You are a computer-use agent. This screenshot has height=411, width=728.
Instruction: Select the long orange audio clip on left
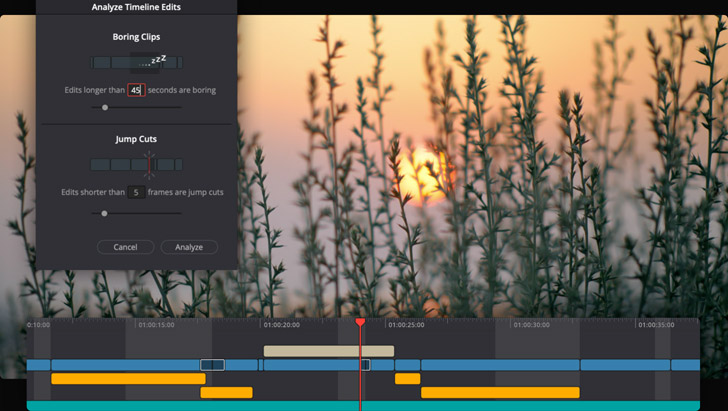(x=128, y=379)
